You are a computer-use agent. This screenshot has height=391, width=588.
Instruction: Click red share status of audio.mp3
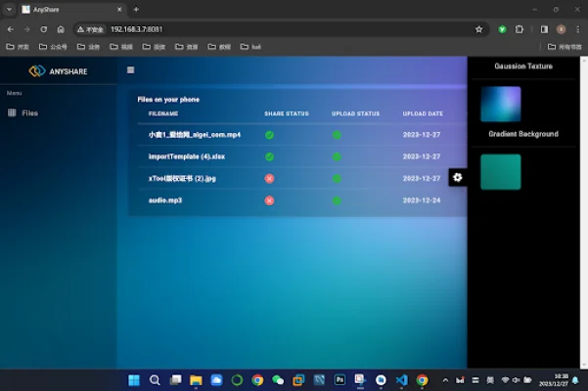269,200
